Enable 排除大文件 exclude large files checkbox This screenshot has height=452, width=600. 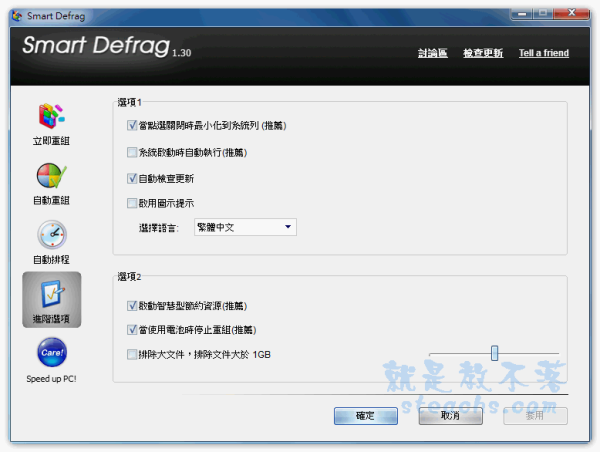pyautogui.click(x=132, y=354)
